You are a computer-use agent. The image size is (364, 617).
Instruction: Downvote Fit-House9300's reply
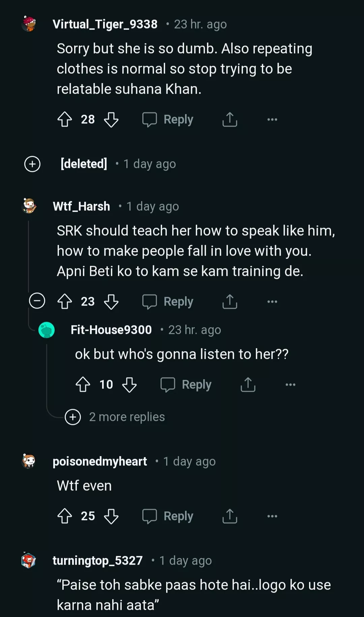pos(129,385)
